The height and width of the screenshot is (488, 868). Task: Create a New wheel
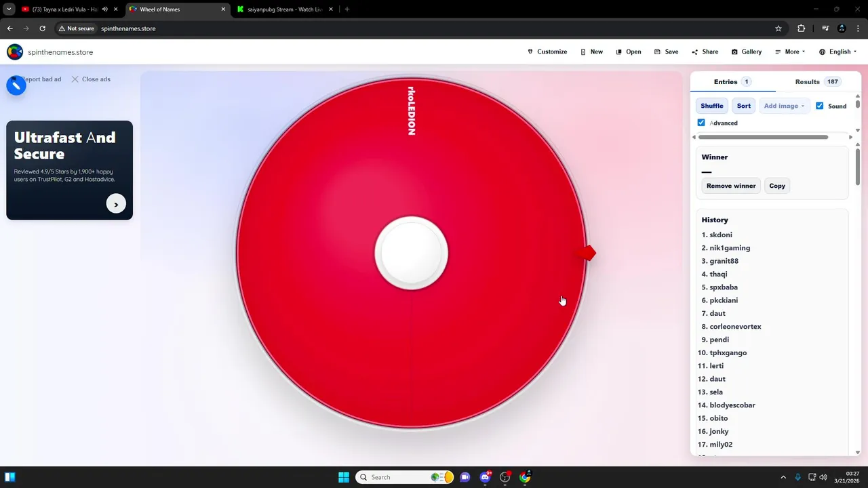point(591,52)
